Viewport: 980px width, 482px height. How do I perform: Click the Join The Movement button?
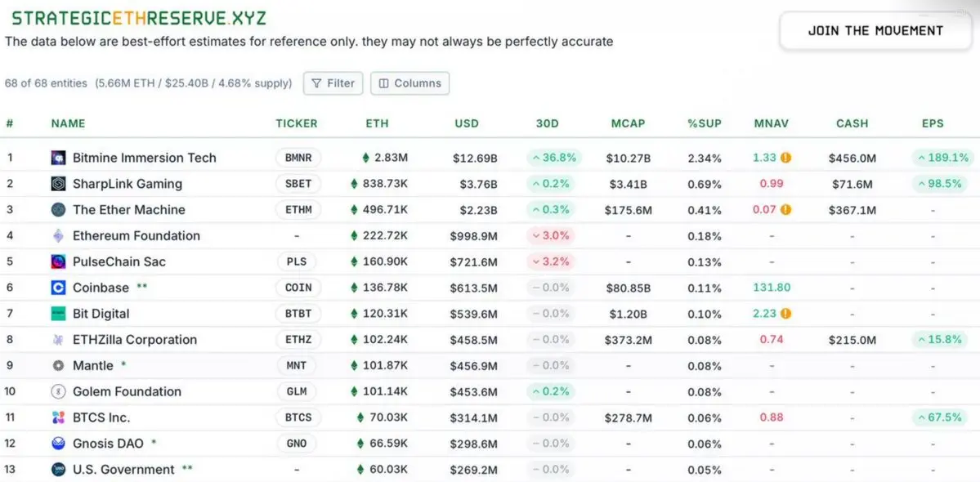click(x=875, y=31)
